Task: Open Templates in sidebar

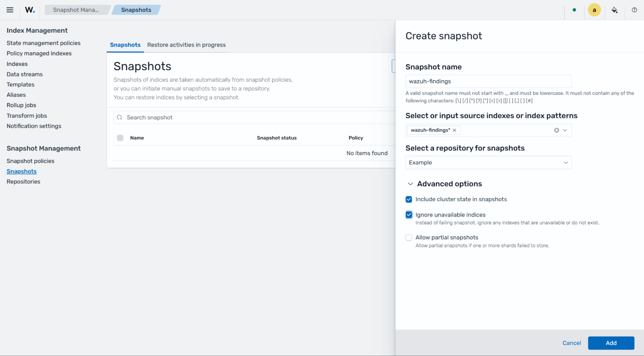Action: coord(20,85)
